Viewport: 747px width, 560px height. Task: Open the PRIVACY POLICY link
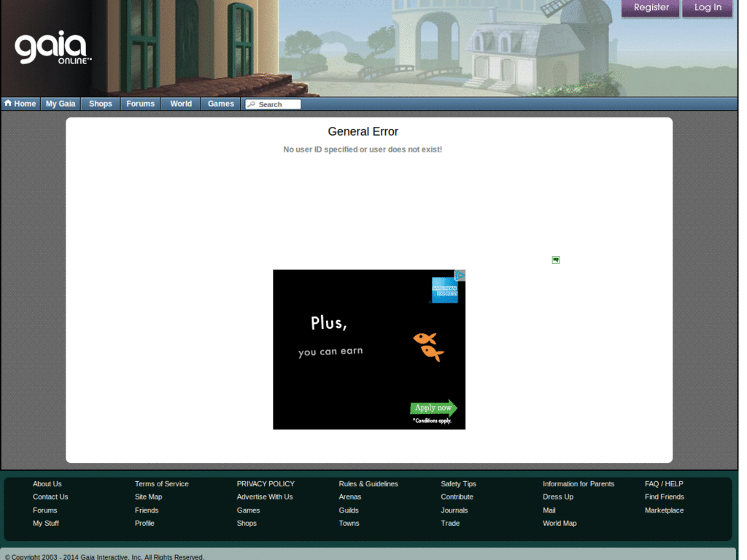266,483
